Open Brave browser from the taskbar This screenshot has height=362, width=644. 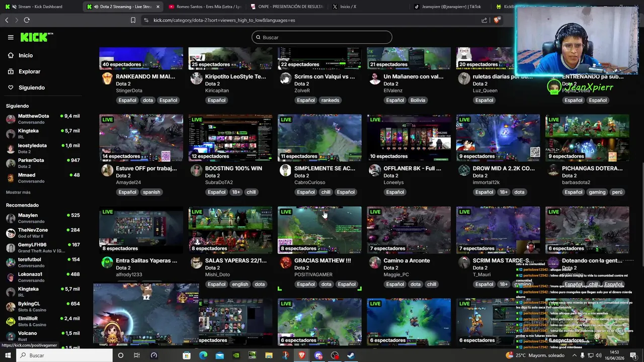pyautogui.click(x=302, y=355)
